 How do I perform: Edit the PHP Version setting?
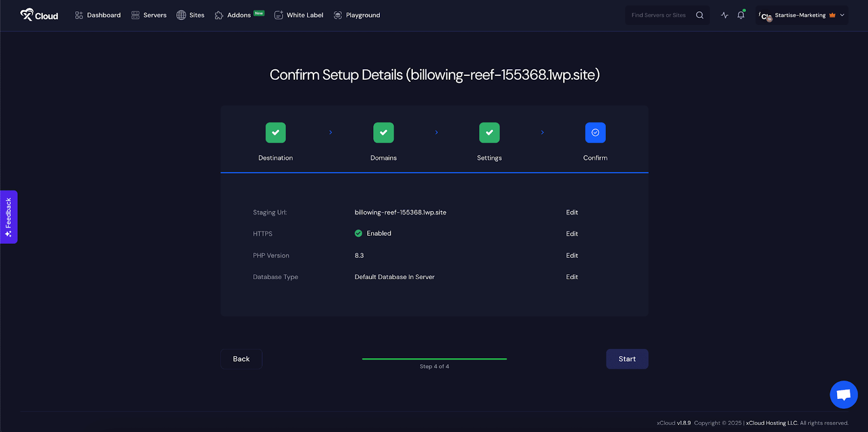tap(572, 255)
